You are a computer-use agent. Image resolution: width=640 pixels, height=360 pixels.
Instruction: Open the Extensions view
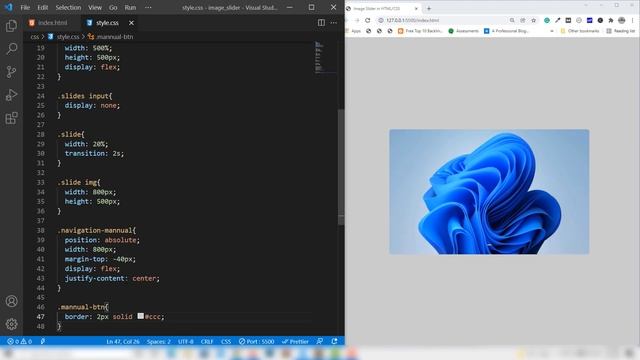(11, 118)
